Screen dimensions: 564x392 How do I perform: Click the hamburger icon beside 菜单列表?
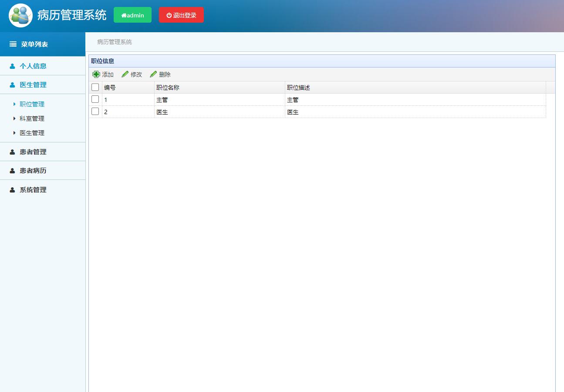pyautogui.click(x=13, y=44)
